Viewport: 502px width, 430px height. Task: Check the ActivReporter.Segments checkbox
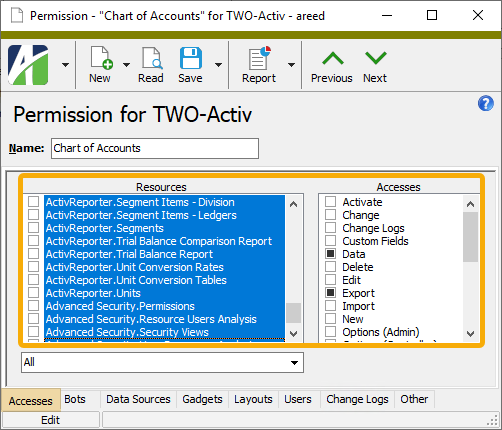tap(33, 228)
